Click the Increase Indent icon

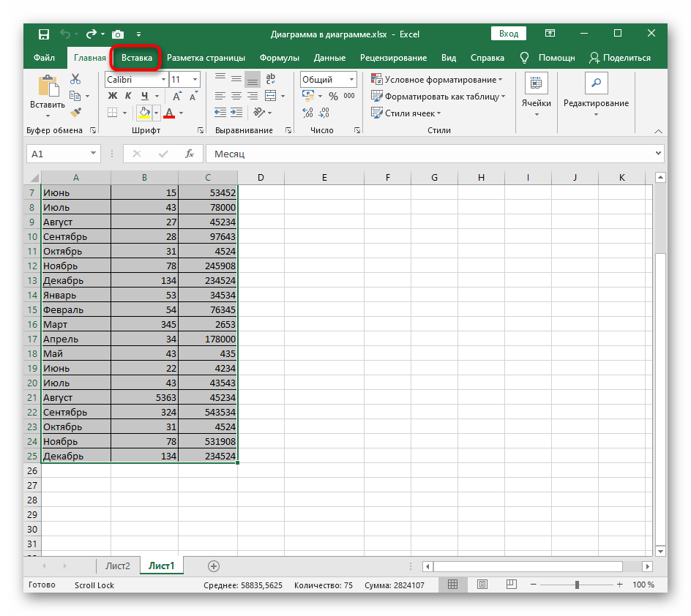[236, 113]
